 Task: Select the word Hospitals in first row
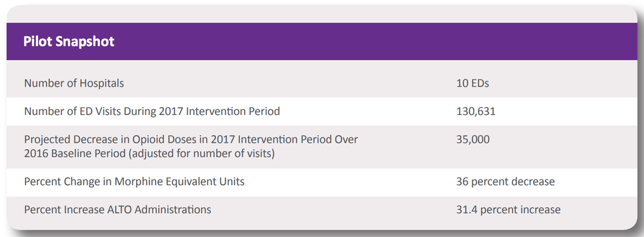[x=102, y=83]
